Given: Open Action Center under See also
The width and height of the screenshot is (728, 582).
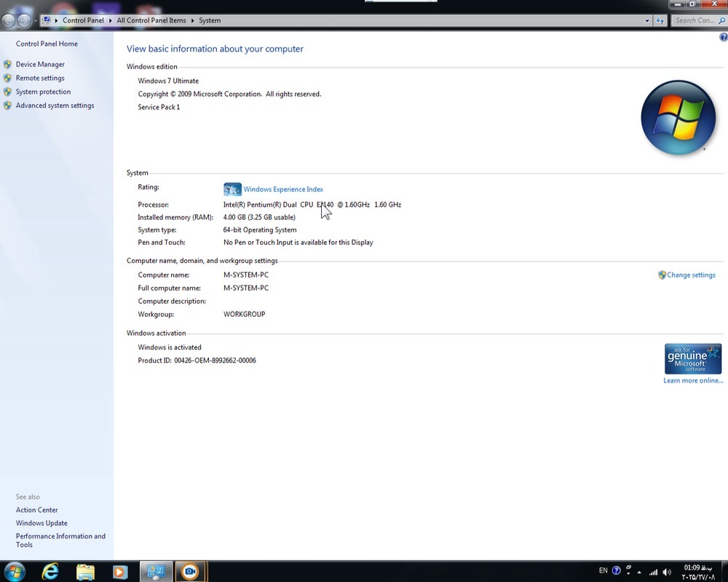Looking at the screenshot, I should tap(36, 510).
